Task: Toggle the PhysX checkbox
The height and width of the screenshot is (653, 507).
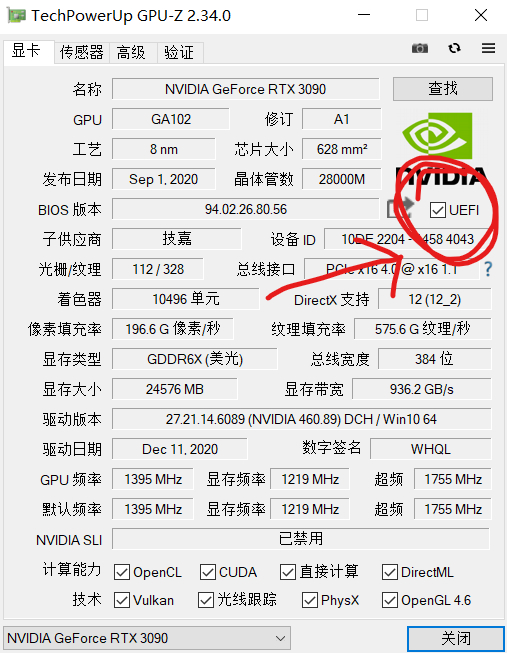Action: [310, 600]
